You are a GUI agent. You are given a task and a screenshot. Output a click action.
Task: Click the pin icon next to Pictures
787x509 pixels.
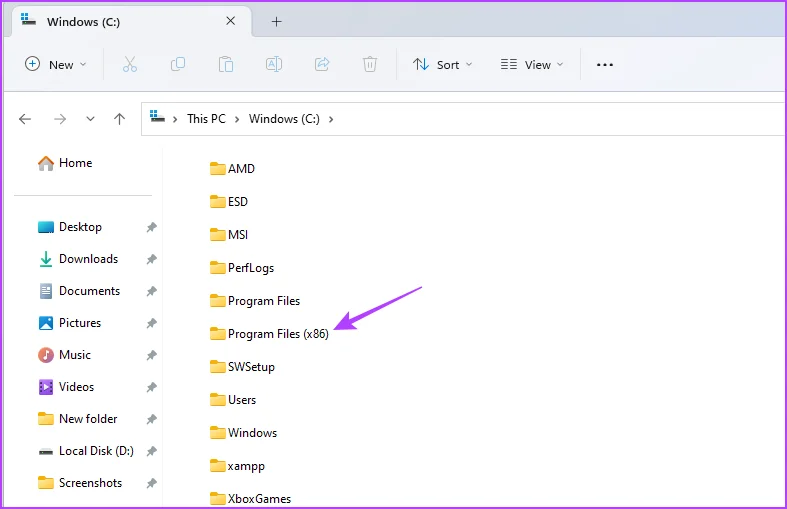[152, 323]
